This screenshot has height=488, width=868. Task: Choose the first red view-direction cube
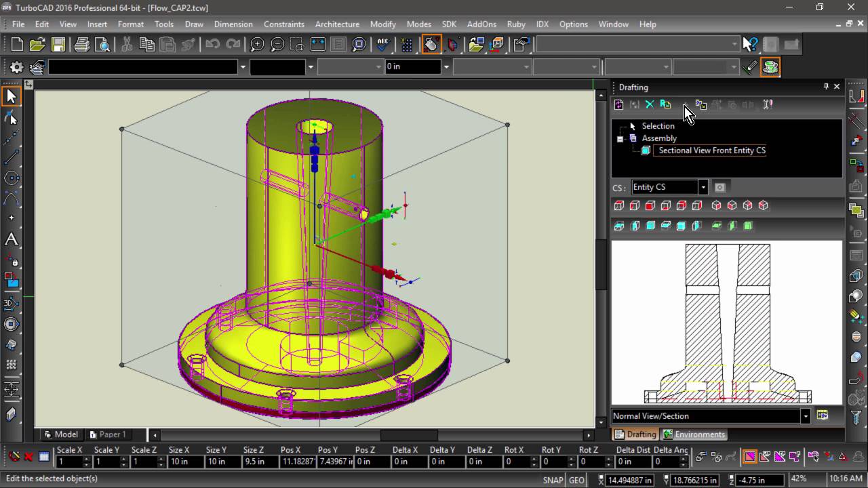click(618, 205)
